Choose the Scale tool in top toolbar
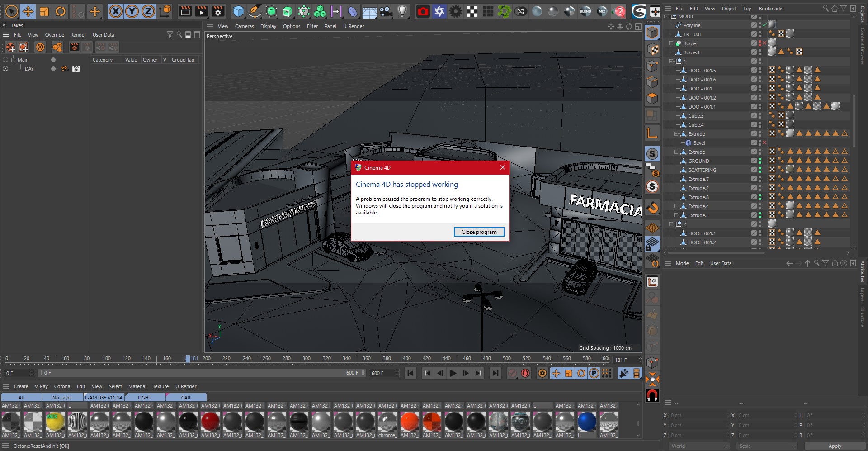 (44, 11)
